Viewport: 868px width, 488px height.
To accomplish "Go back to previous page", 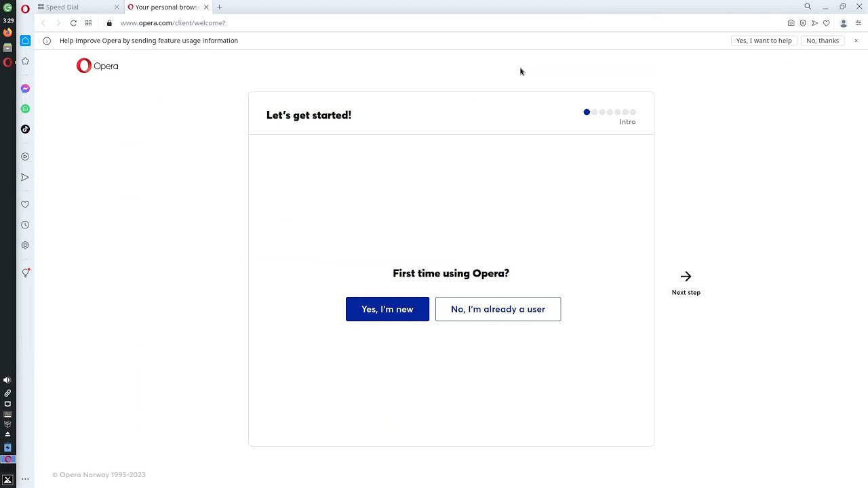I will pos(43,23).
